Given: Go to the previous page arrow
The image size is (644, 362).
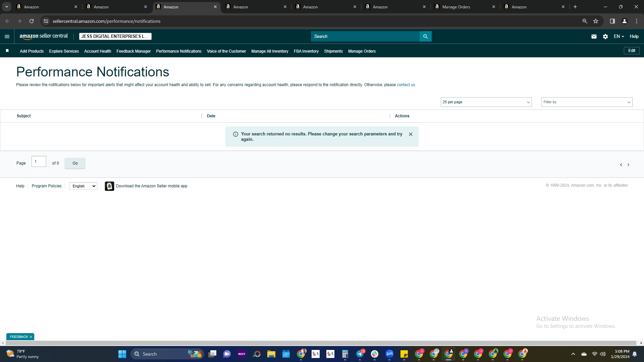Looking at the screenshot, I should tap(621, 165).
